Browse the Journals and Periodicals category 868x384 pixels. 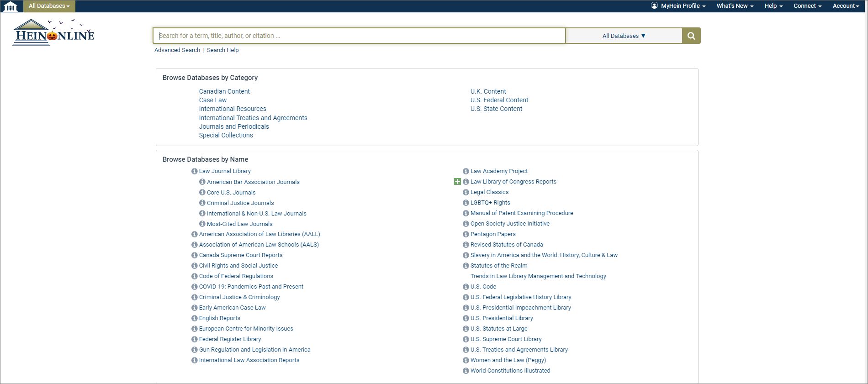[234, 126]
